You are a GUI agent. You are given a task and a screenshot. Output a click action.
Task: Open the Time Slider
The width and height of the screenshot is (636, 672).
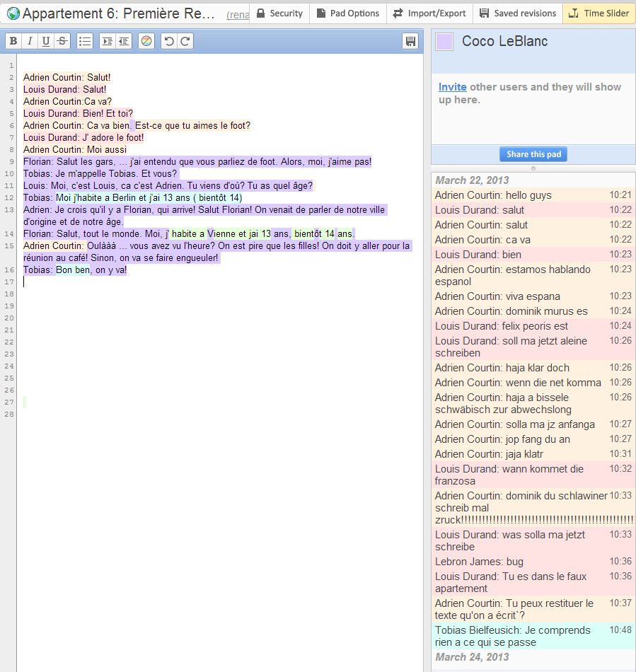click(599, 13)
